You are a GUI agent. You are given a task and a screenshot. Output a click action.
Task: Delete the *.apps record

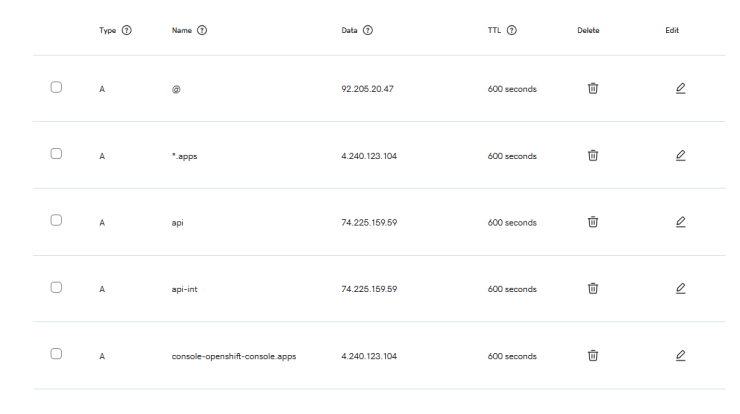tap(593, 155)
